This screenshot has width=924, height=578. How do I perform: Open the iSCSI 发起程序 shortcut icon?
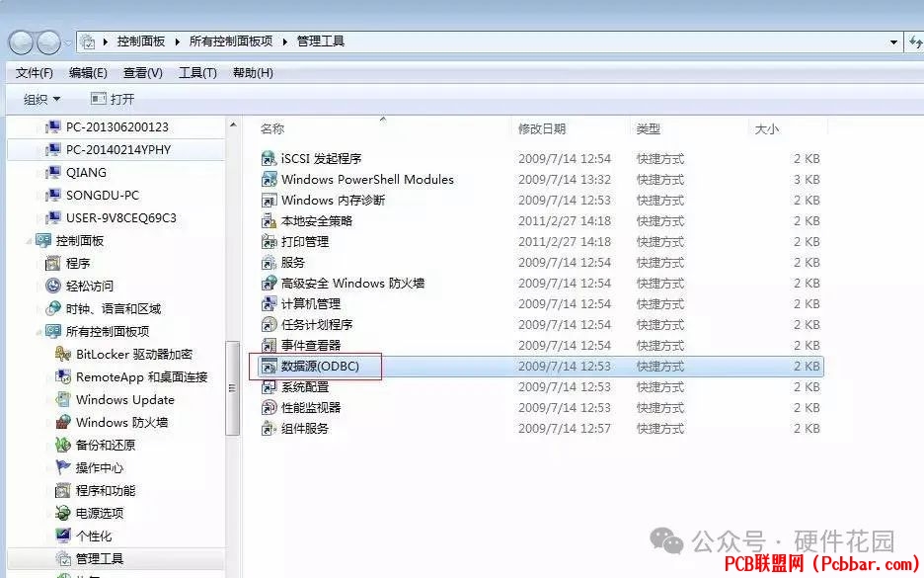(269, 159)
